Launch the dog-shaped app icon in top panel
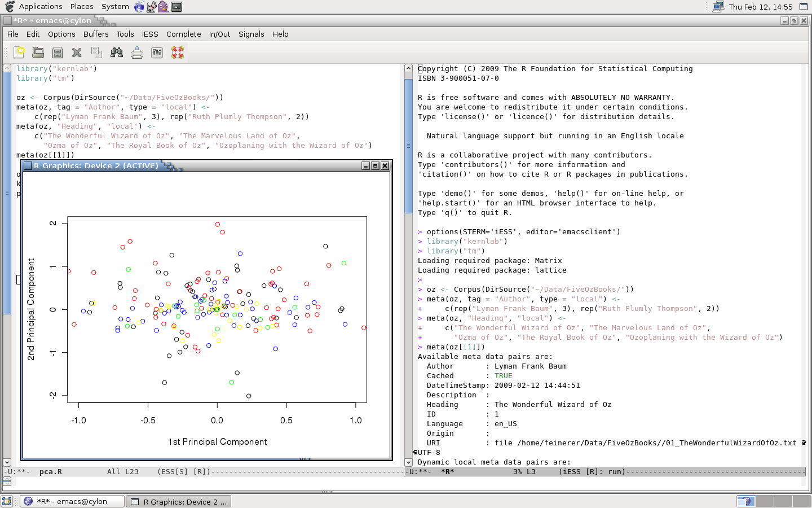This screenshot has height=508, width=812. (x=152, y=7)
